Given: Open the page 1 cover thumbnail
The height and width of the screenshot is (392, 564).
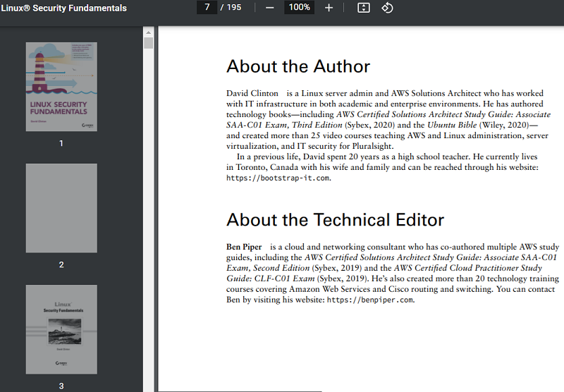Looking at the screenshot, I should 61,87.
